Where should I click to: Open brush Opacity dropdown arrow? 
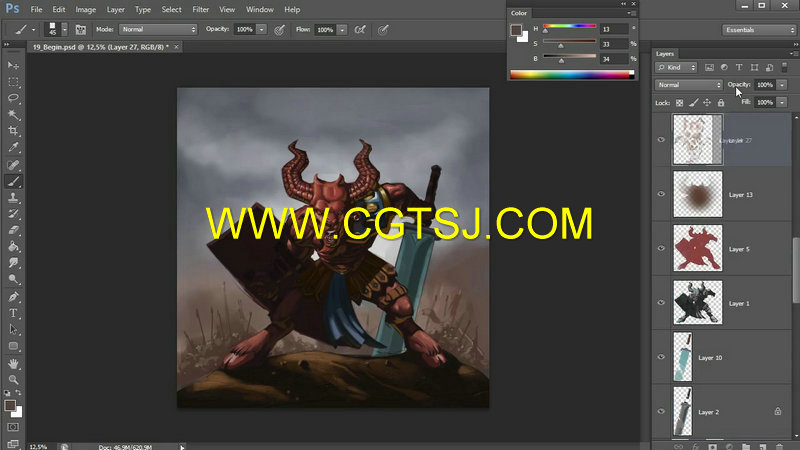(261, 30)
